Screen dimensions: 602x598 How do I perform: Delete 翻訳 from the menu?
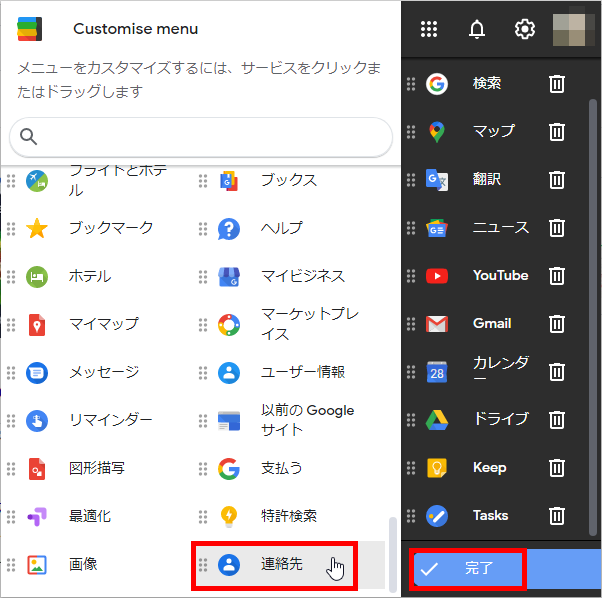(x=557, y=180)
